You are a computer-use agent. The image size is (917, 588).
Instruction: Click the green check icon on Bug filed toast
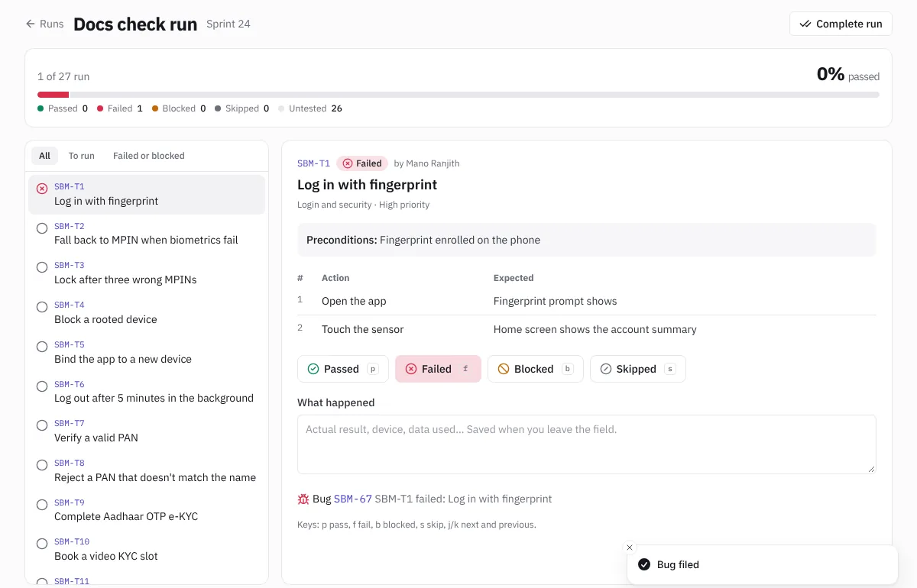tap(644, 565)
